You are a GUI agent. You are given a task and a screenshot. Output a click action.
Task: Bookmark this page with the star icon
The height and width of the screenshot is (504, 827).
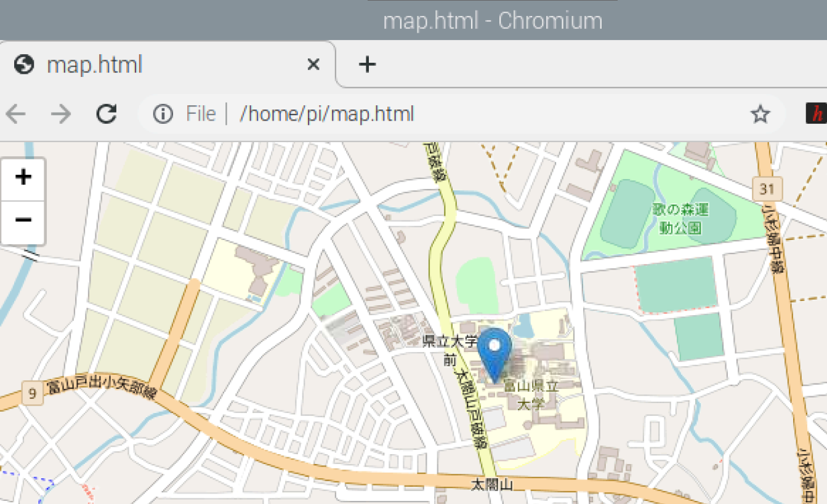point(760,114)
